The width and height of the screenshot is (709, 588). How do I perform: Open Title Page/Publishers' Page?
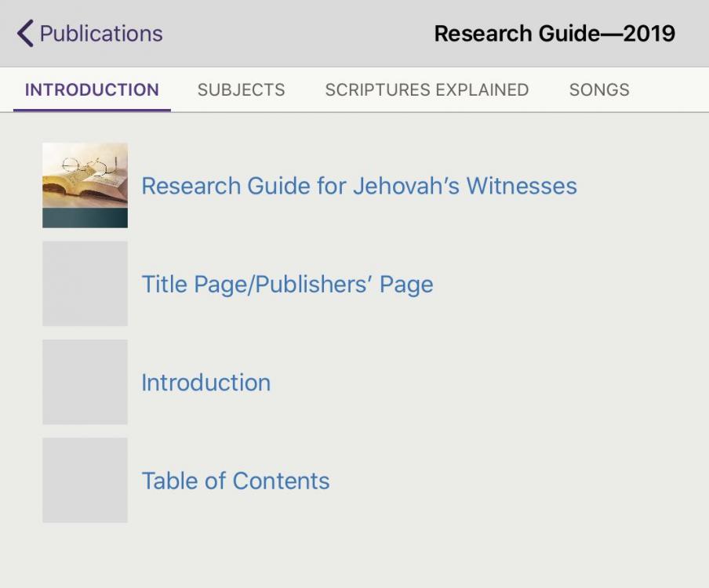[x=287, y=284]
